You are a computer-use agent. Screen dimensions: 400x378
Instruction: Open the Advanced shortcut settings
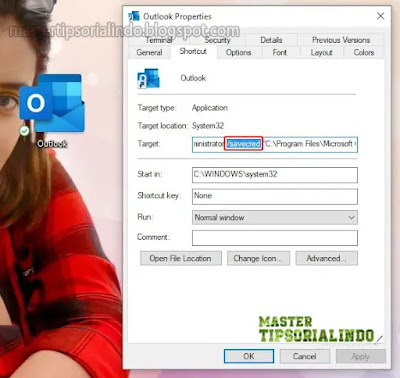click(327, 258)
